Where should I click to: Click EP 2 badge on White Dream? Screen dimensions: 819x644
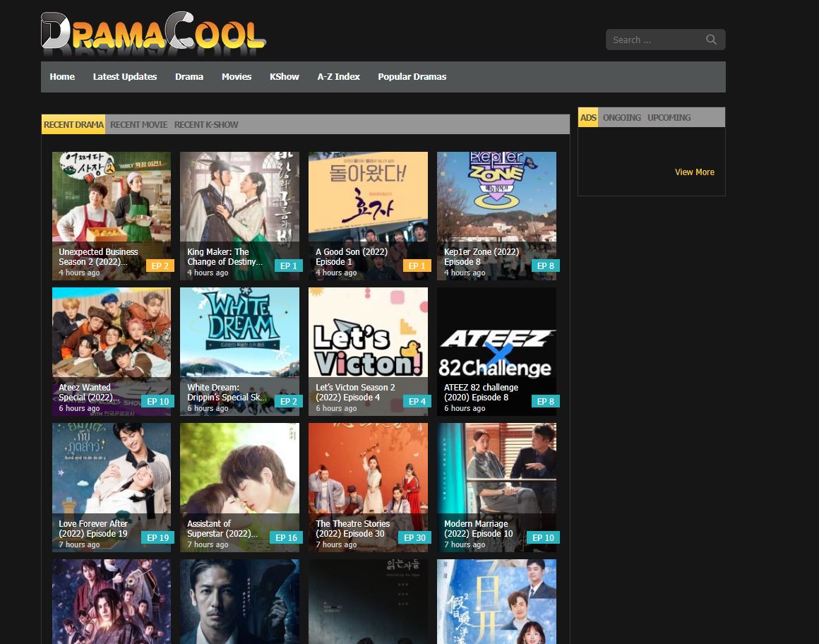(x=288, y=401)
